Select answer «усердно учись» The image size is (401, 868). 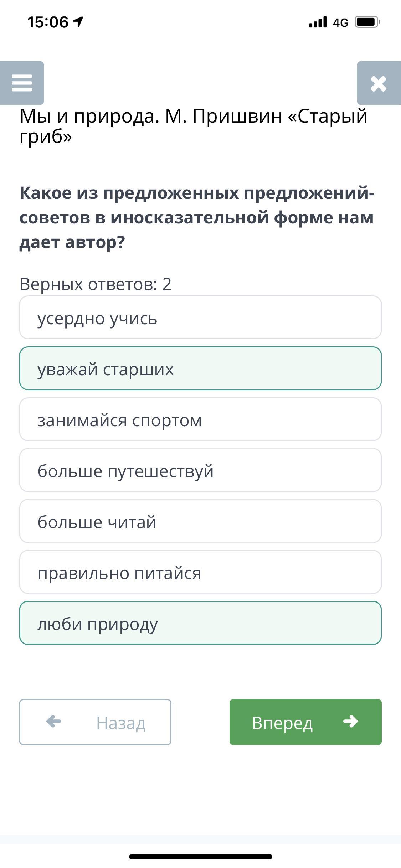[x=200, y=317]
